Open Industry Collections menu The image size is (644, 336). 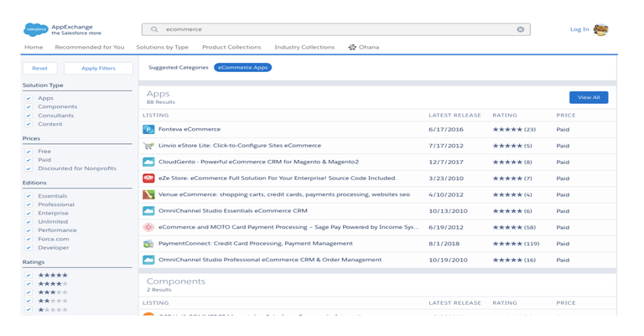tap(304, 47)
